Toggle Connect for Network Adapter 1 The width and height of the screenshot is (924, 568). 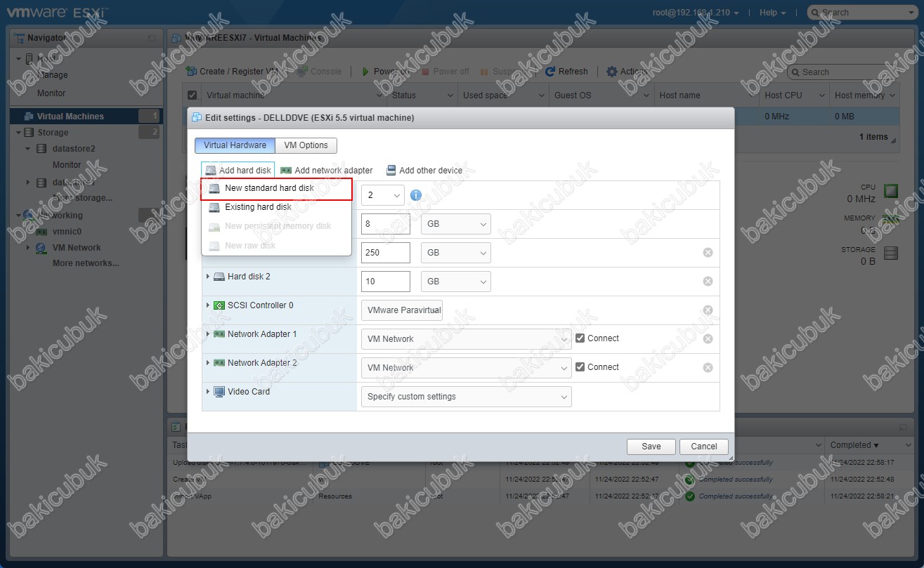580,338
